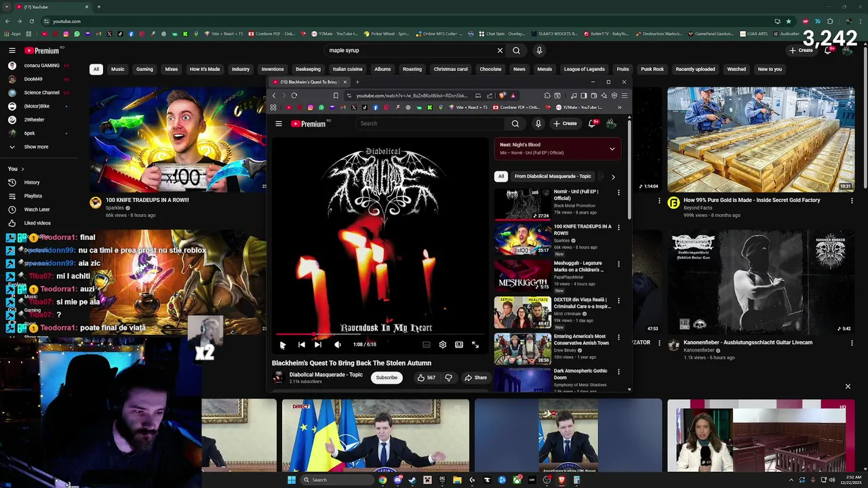Expand the 'You' section in the sidebar
The height and width of the screenshot is (488, 868).
pyautogui.click(x=16, y=169)
